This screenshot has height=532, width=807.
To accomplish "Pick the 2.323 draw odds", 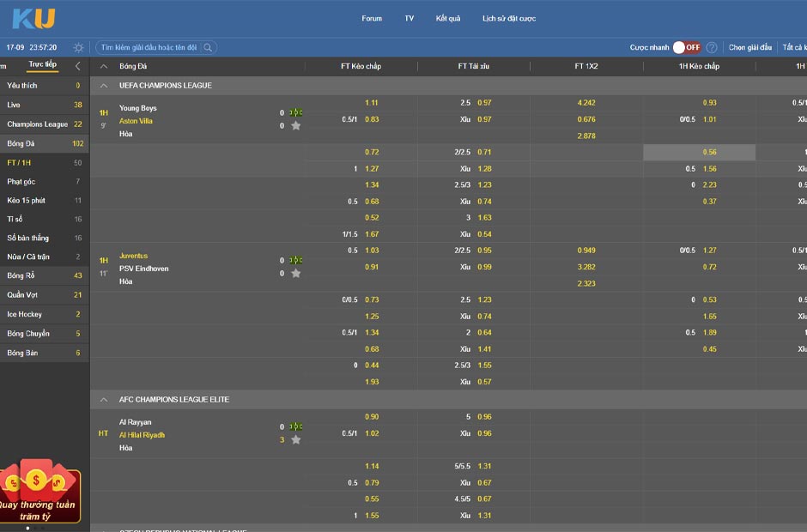I will click(x=586, y=283).
